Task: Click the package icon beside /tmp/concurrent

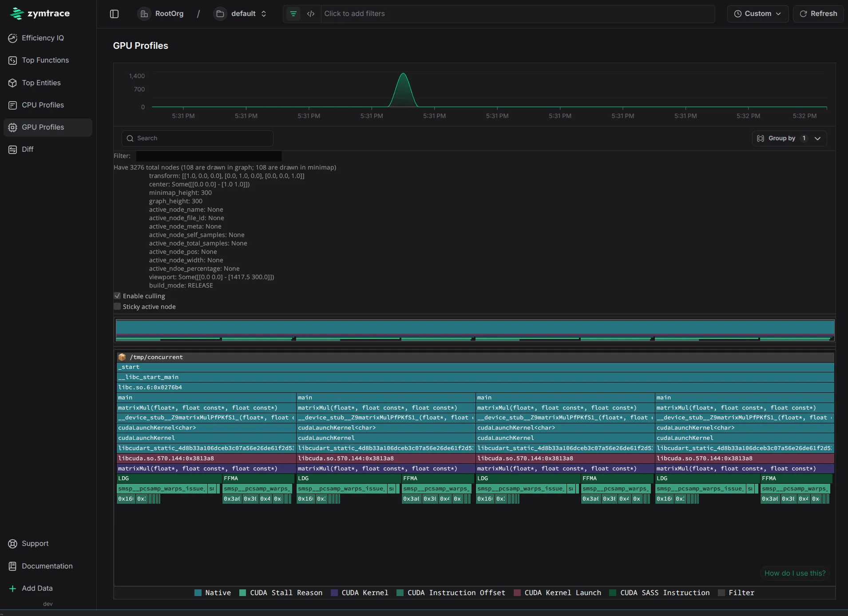Action: pyautogui.click(x=122, y=357)
